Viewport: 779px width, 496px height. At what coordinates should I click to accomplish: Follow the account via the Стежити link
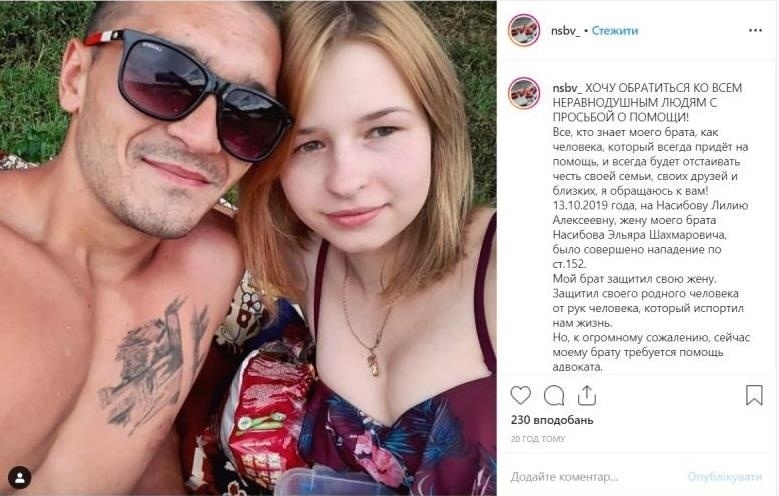click(615, 31)
